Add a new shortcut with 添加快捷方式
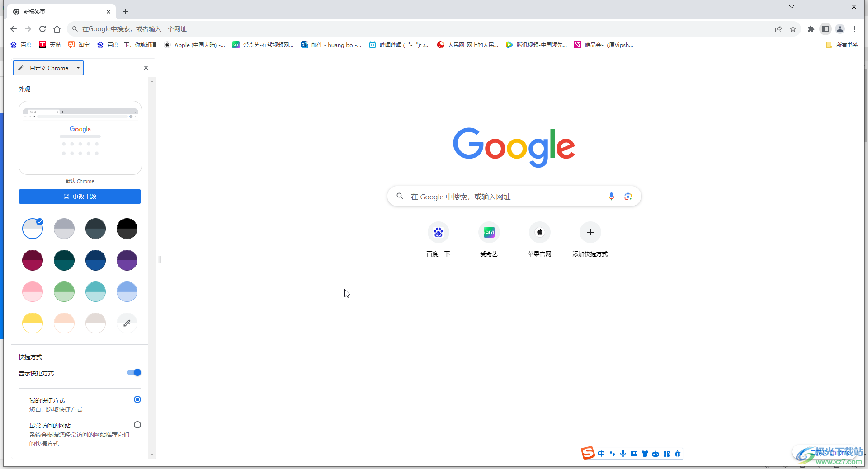This screenshot has width=868, height=469. pos(590,240)
